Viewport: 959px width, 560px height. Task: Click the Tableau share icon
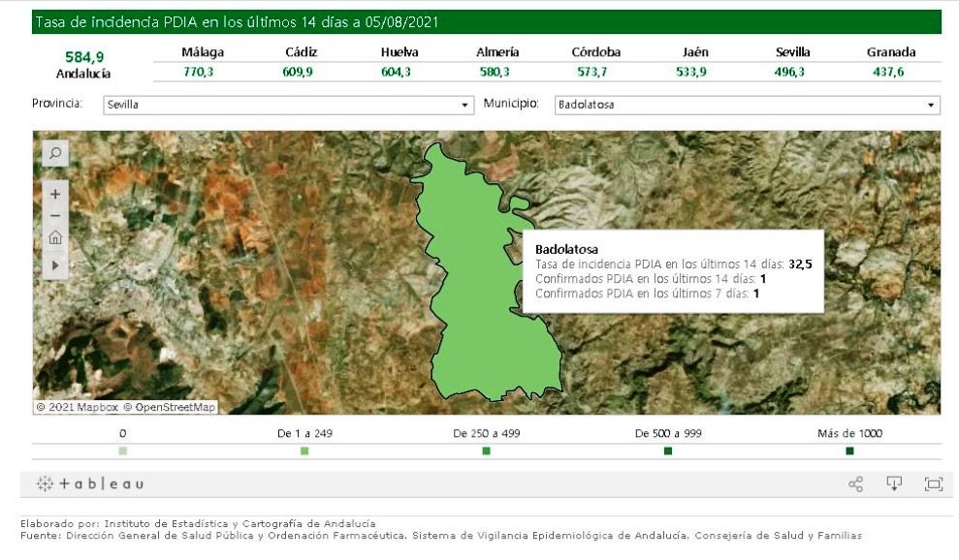pos(855,484)
